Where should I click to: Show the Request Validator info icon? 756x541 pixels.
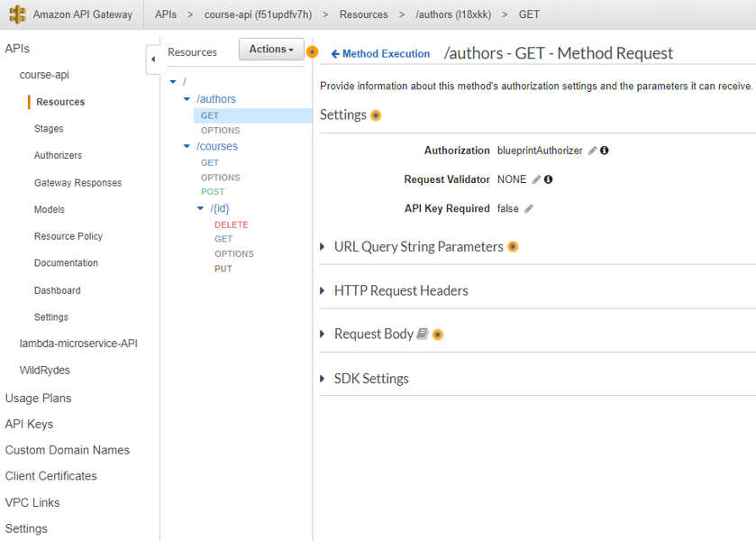pyautogui.click(x=548, y=179)
